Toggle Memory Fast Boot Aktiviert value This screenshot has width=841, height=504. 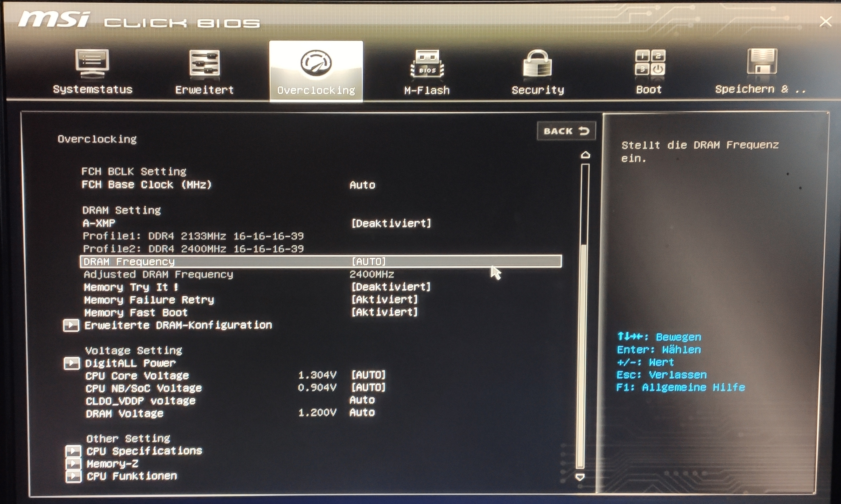385,312
